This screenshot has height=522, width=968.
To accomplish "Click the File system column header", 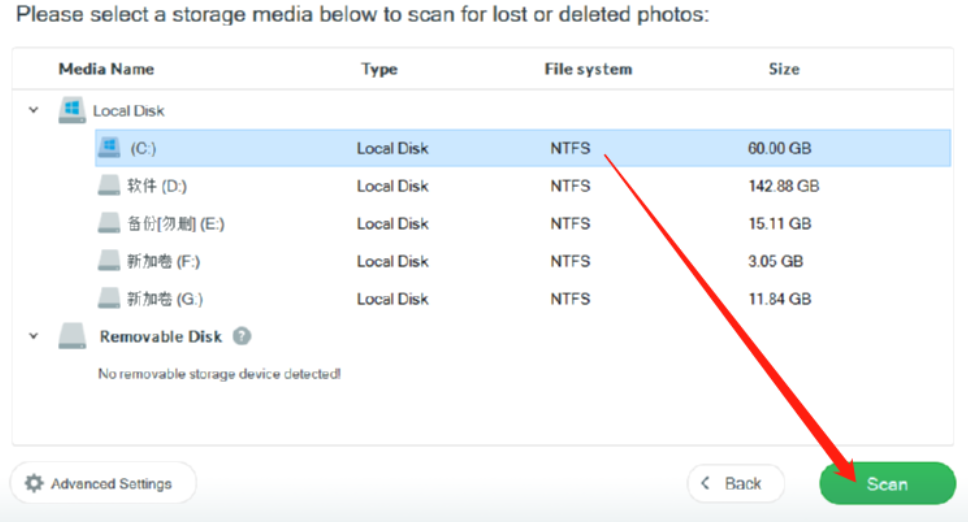I will 588,69.
